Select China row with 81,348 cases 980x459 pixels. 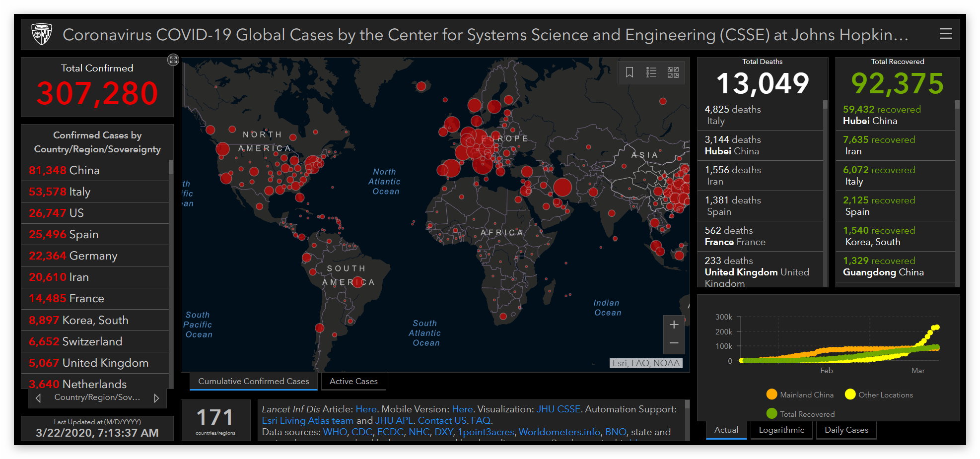coord(95,170)
